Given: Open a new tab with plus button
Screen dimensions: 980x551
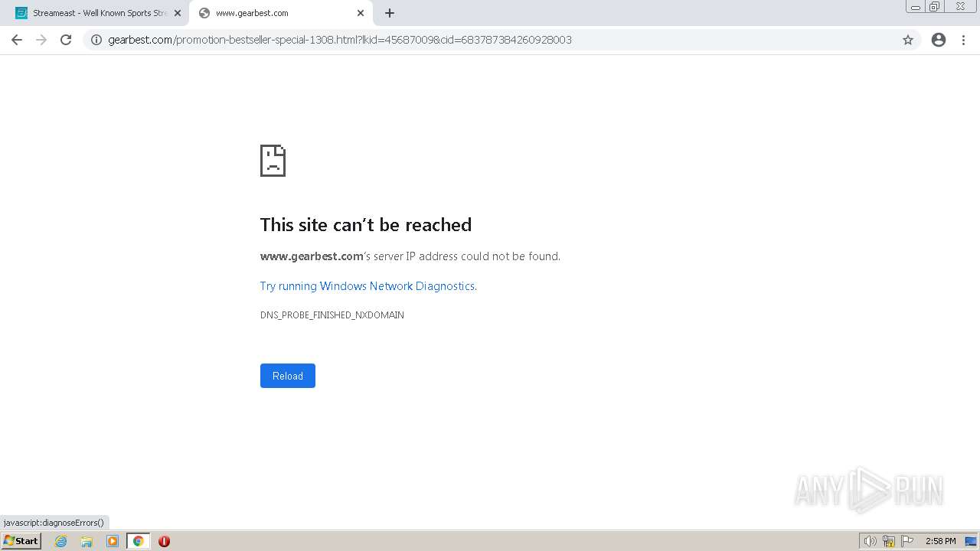Looking at the screenshot, I should point(390,13).
